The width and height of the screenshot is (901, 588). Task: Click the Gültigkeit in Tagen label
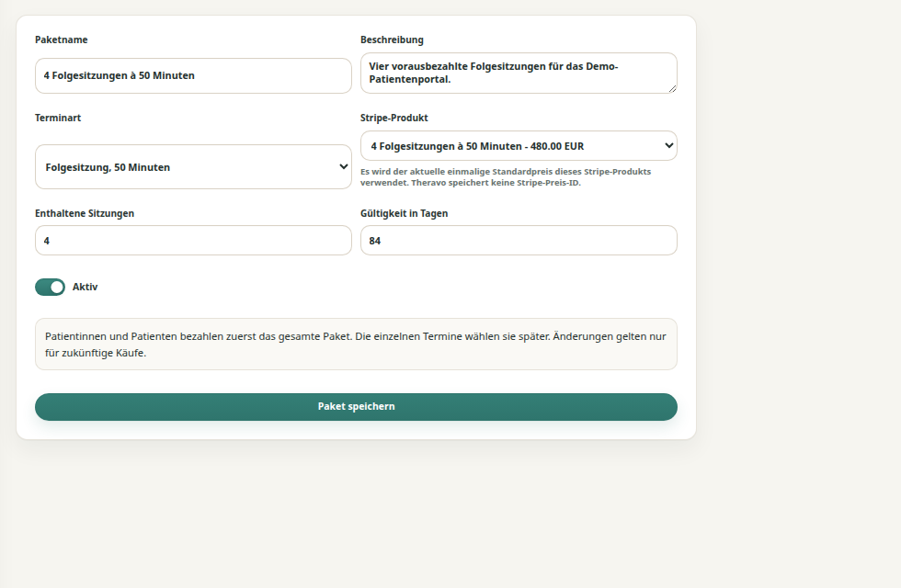[404, 213]
